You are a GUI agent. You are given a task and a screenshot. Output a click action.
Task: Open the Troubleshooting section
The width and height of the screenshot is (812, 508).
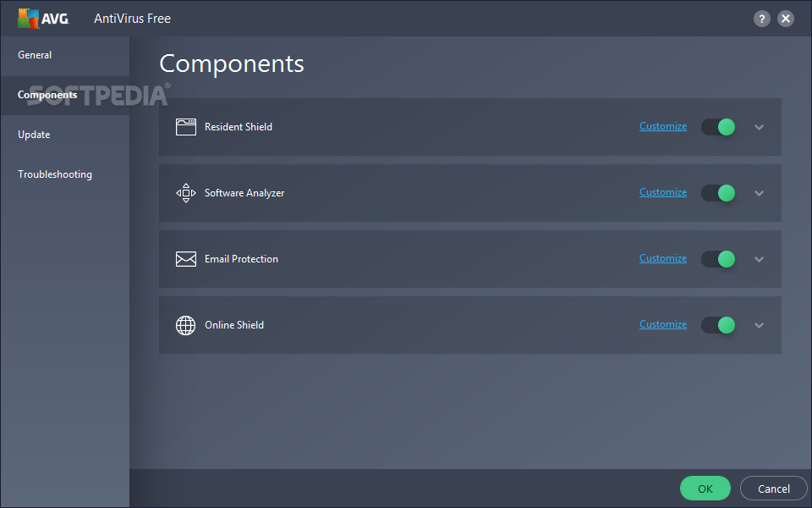pos(65,174)
